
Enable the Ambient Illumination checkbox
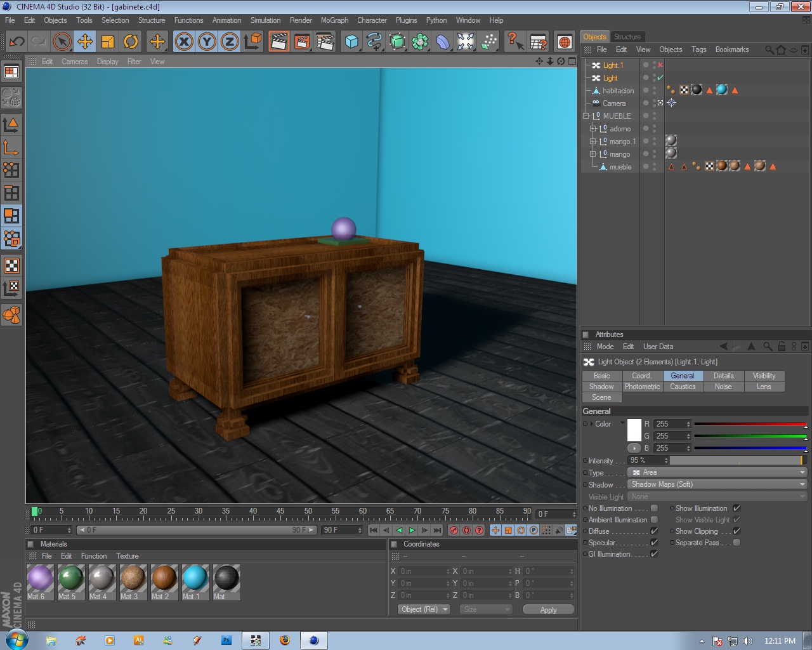654,519
